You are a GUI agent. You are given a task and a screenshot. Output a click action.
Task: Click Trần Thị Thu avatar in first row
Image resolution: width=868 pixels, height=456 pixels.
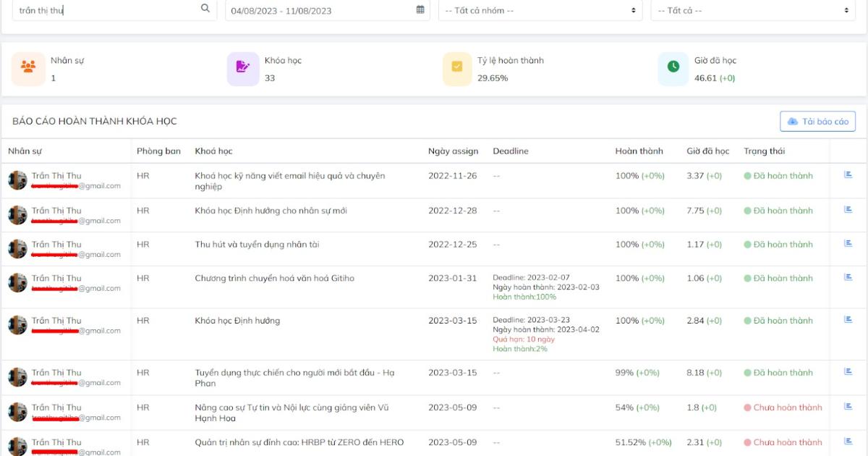17,180
